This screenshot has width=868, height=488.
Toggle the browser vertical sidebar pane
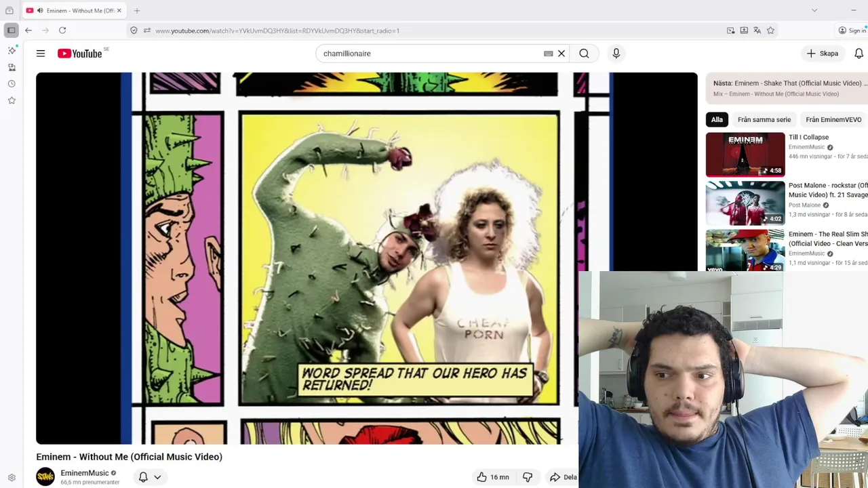[11, 30]
